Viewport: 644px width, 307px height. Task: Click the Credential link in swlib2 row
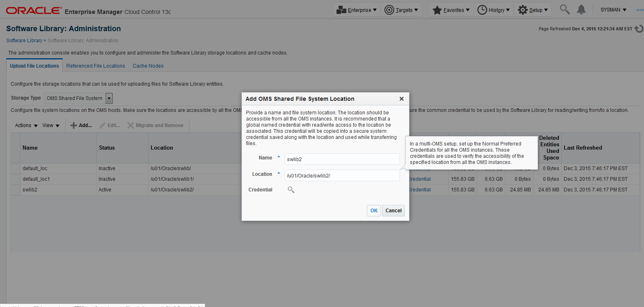tap(420, 190)
